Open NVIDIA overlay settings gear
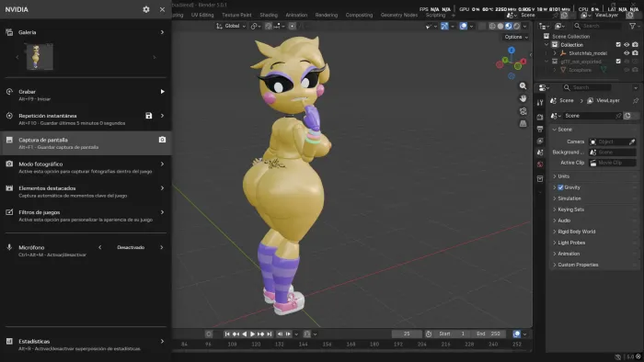Image resolution: width=644 pixels, height=362 pixels. tap(145, 9)
